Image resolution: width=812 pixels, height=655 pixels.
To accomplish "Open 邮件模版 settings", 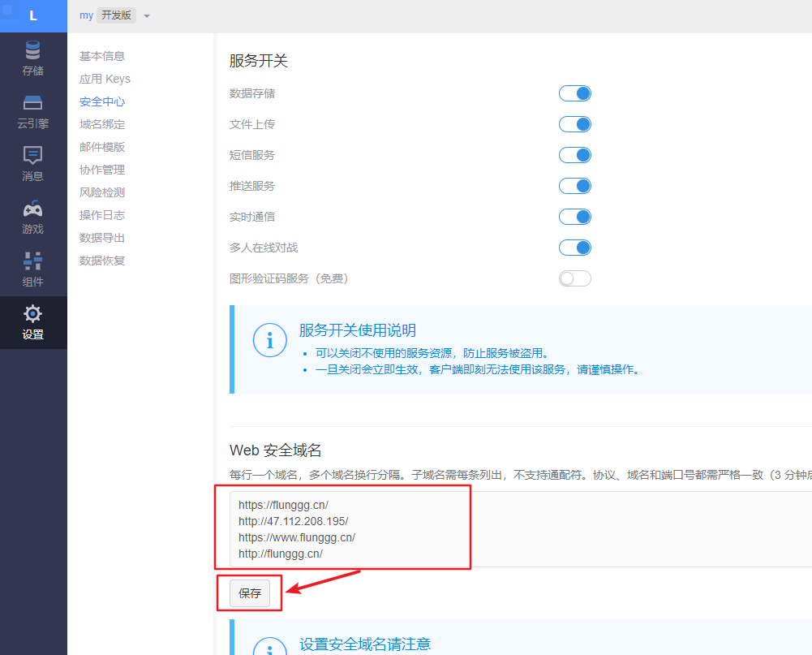I will pos(102,147).
